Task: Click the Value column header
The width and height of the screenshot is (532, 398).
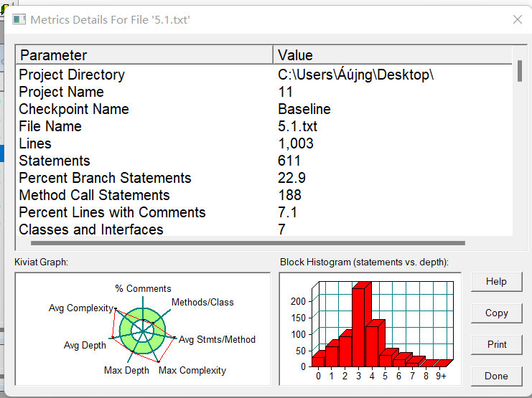Action: pyautogui.click(x=393, y=55)
